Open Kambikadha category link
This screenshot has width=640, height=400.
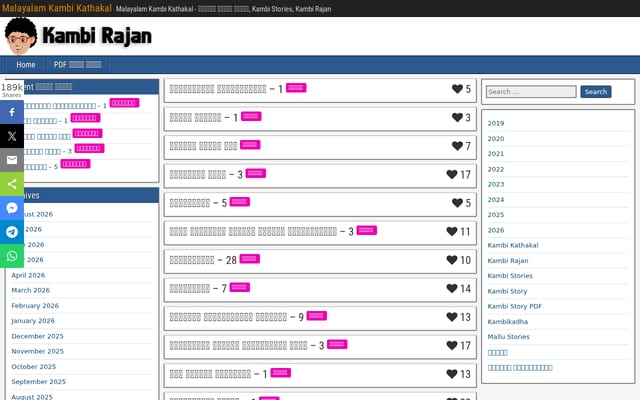(x=507, y=322)
